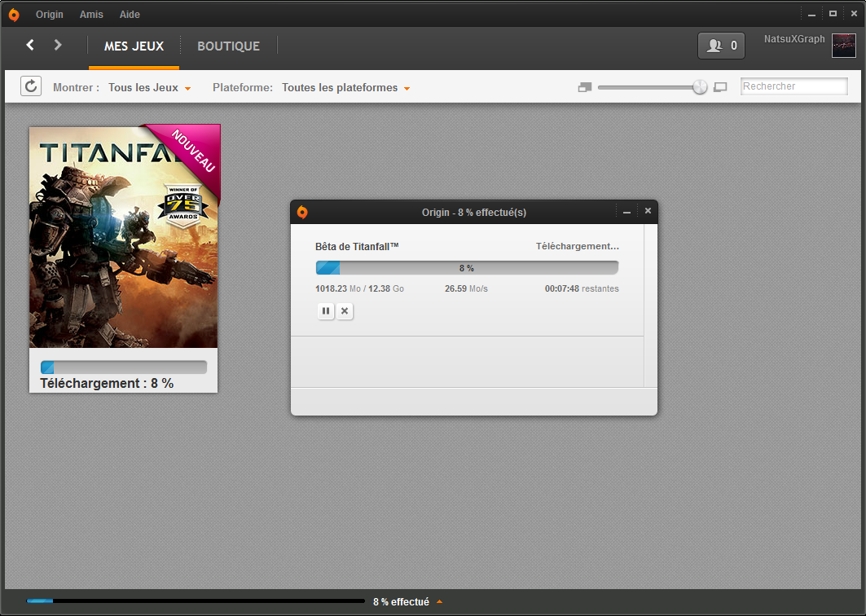
Task: Click the Titanfall tile download progress bar
Action: [x=124, y=367]
